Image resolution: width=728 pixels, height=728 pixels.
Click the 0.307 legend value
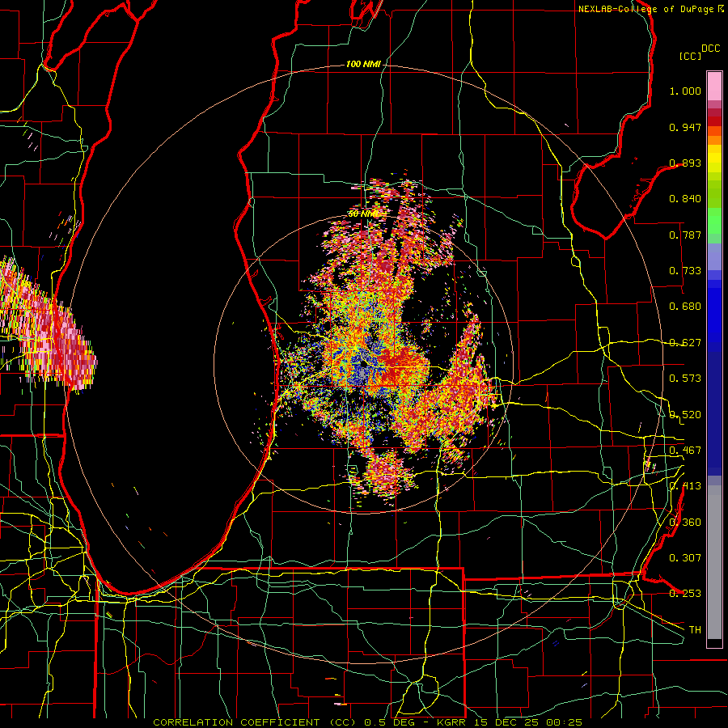[685, 558]
